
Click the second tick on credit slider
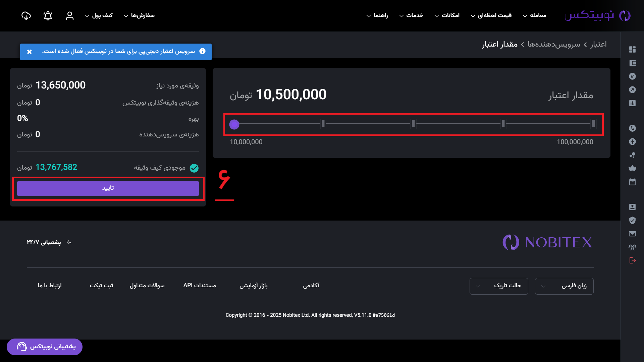click(323, 124)
